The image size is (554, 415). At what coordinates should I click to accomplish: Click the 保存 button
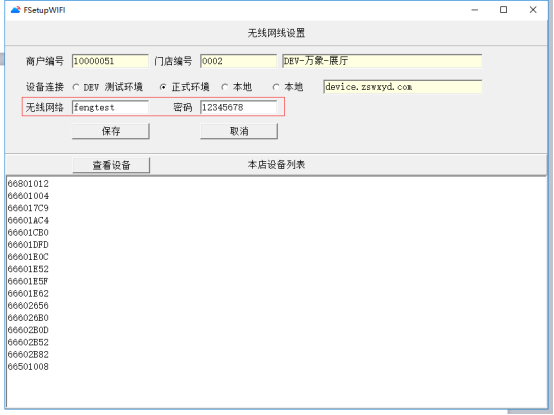coord(111,131)
